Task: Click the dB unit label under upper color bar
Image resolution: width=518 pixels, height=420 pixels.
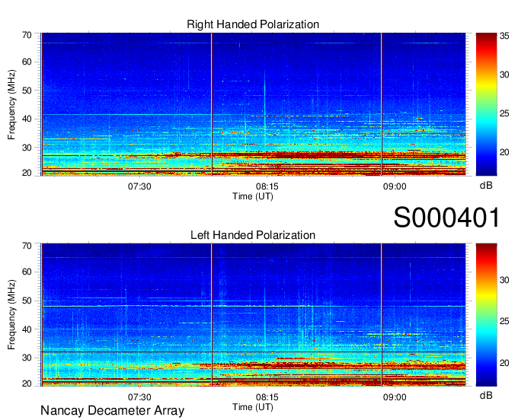Action: pyautogui.click(x=486, y=186)
